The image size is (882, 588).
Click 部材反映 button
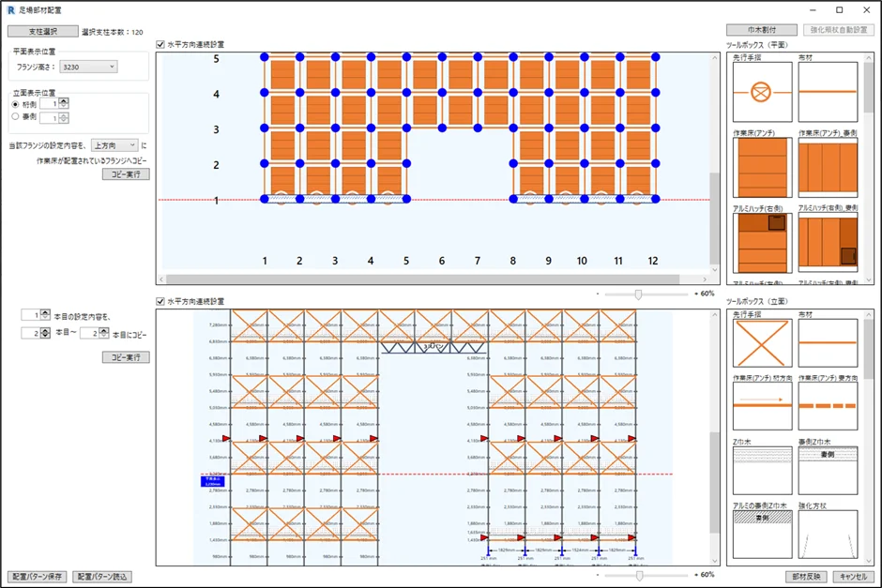pos(806,576)
